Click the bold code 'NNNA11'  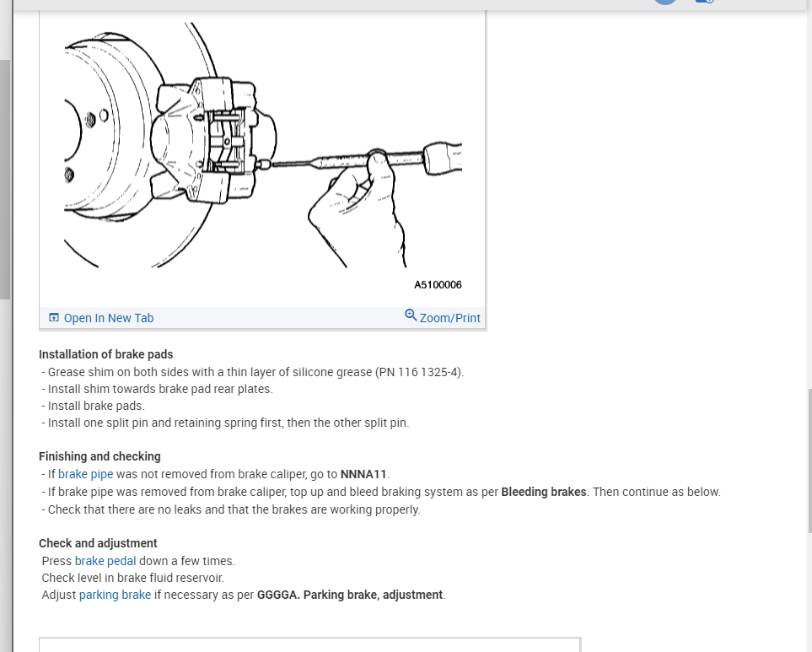(x=363, y=474)
